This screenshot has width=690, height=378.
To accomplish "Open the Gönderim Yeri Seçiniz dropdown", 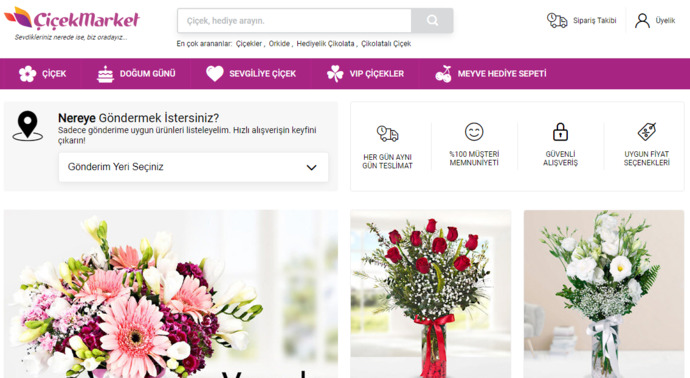I will click(193, 167).
